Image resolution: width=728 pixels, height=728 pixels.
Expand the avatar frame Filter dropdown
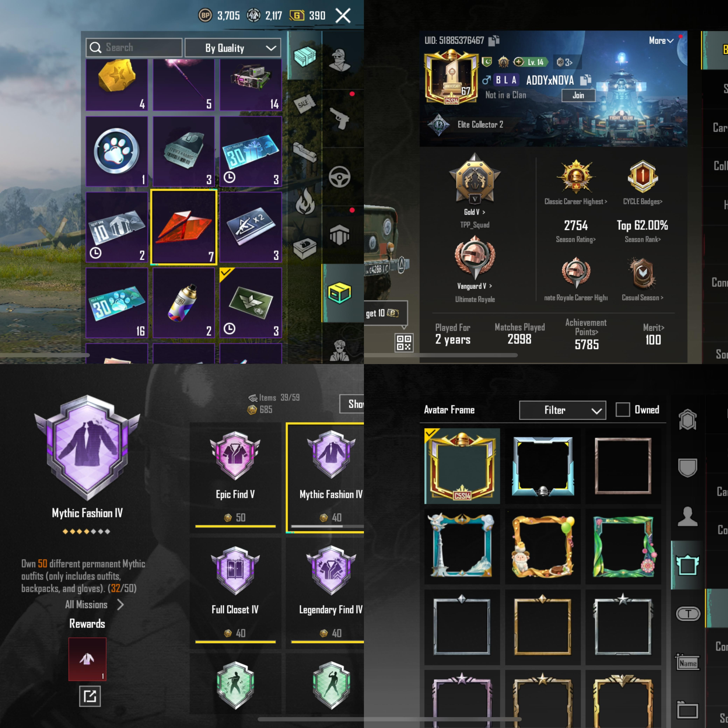(x=563, y=410)
